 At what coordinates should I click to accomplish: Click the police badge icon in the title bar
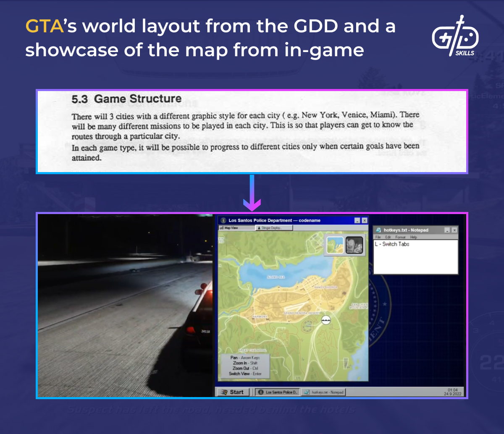[223, 220]
